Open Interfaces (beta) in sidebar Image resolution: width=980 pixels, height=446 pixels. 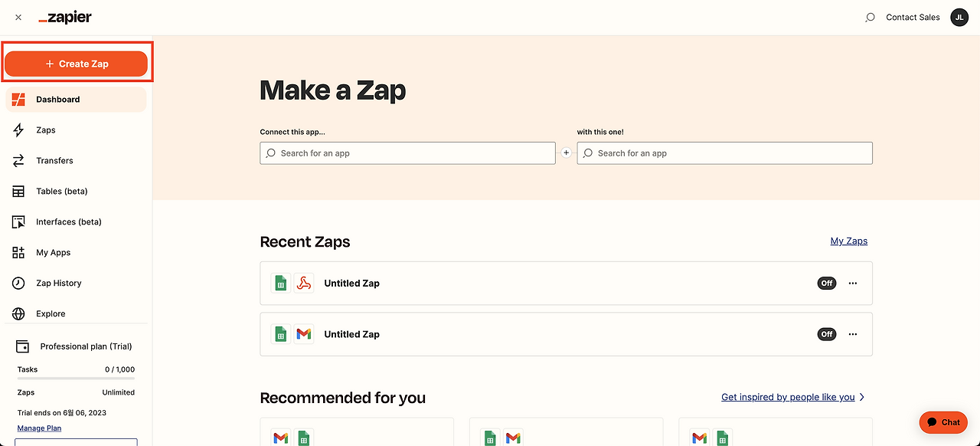[x=68, y=222]
